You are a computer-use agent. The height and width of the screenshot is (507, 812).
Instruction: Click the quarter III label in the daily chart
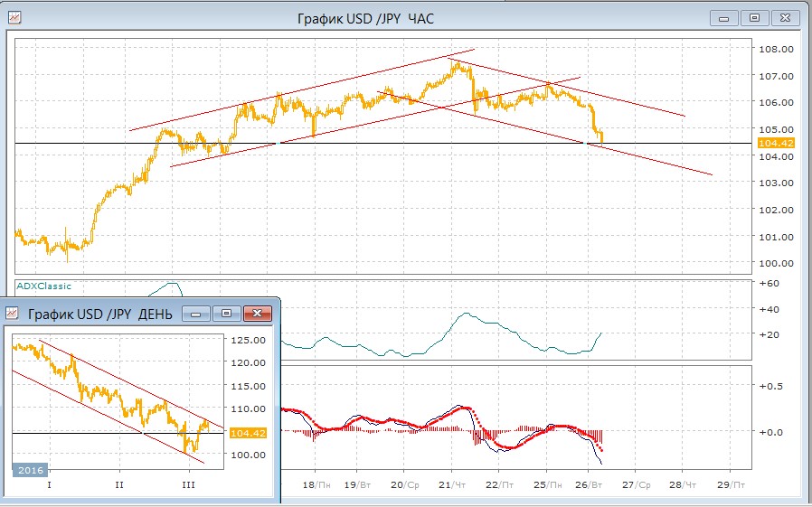coord(188,484)
